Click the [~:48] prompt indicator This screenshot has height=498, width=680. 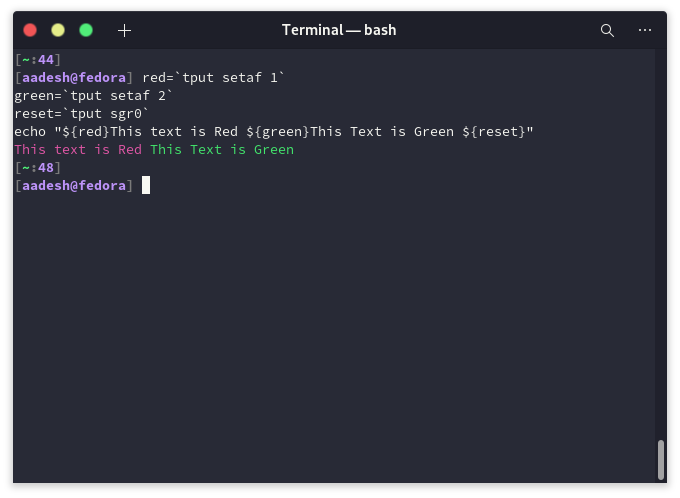click(38, 167)
